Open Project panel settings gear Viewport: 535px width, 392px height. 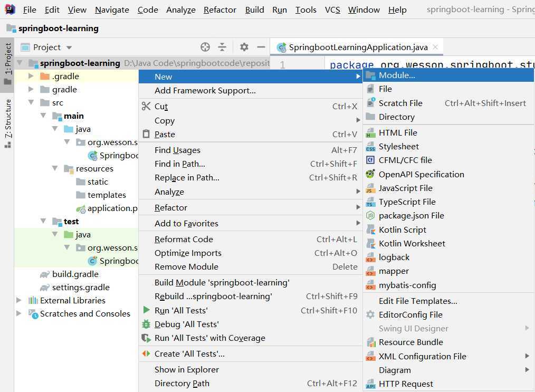[244, 47]
